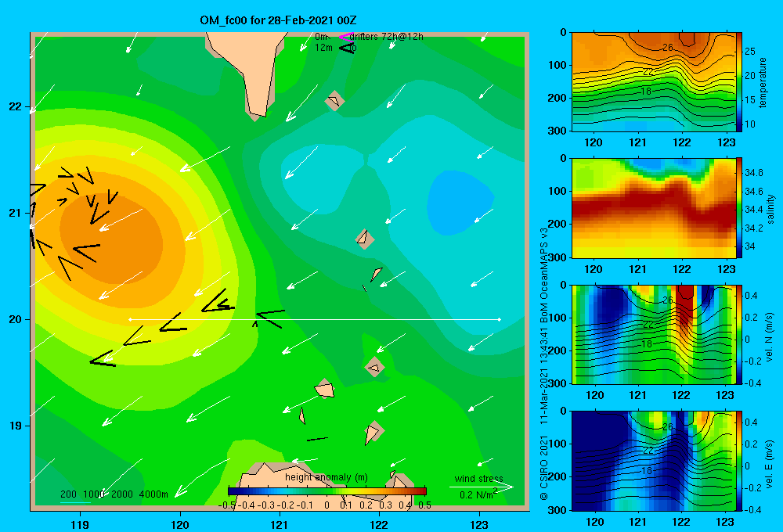Click the '10' temperature scale value
783x532 pixels.
pos(749,124)
